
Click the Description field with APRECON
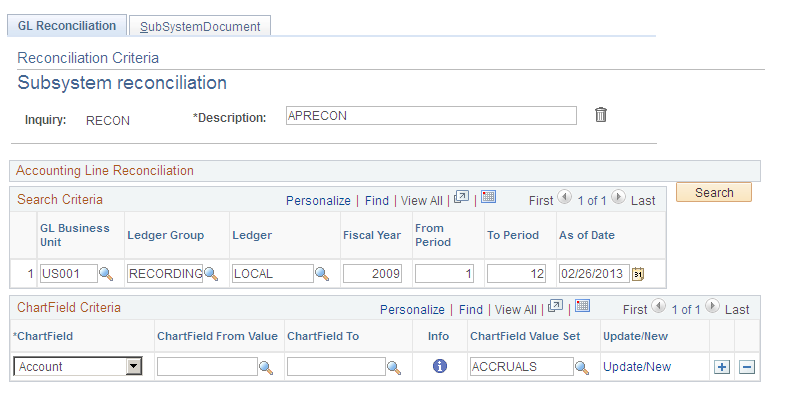[431, 115]
